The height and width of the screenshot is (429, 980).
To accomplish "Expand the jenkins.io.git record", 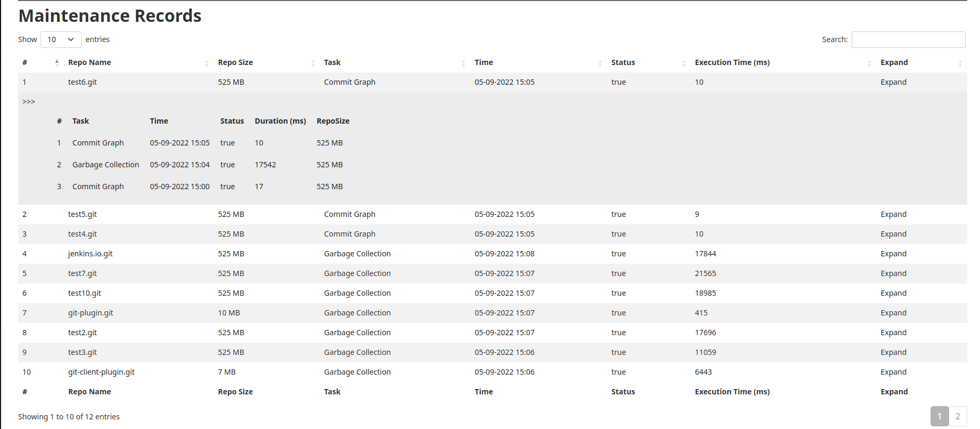I will tap(893, 254).
